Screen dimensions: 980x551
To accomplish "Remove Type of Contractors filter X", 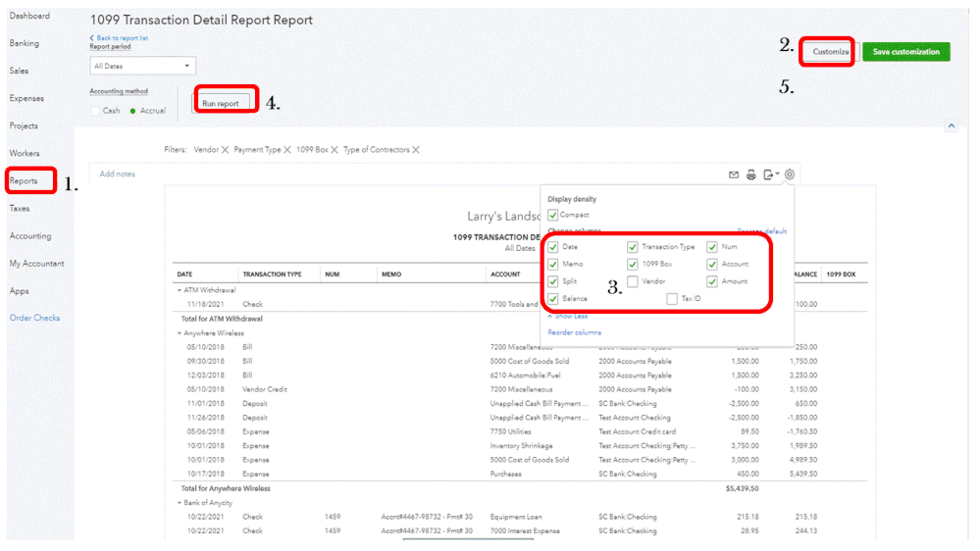I will (x=416, y=150).
